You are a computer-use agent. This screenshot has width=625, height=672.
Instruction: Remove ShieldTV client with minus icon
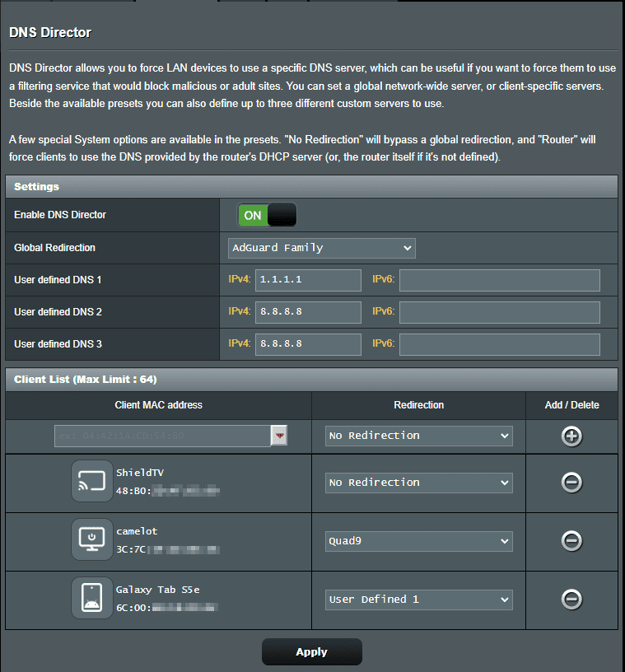(571, 483)
